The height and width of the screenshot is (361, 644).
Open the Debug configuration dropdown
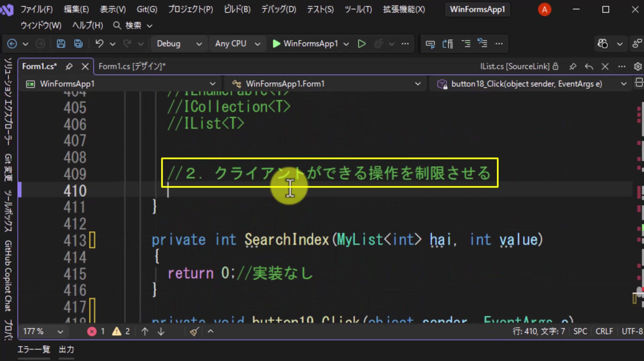pos(179,44)
